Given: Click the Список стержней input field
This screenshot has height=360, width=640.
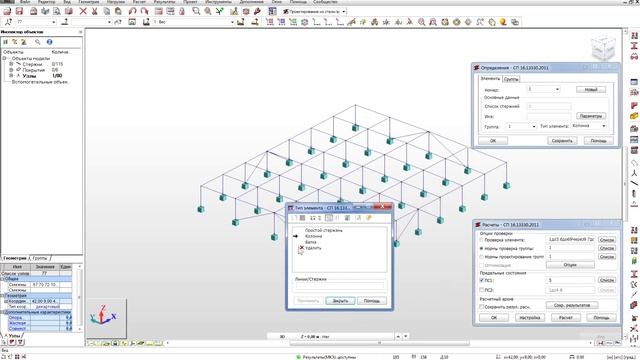Looking at the screenshot, I should coord(549,106).
